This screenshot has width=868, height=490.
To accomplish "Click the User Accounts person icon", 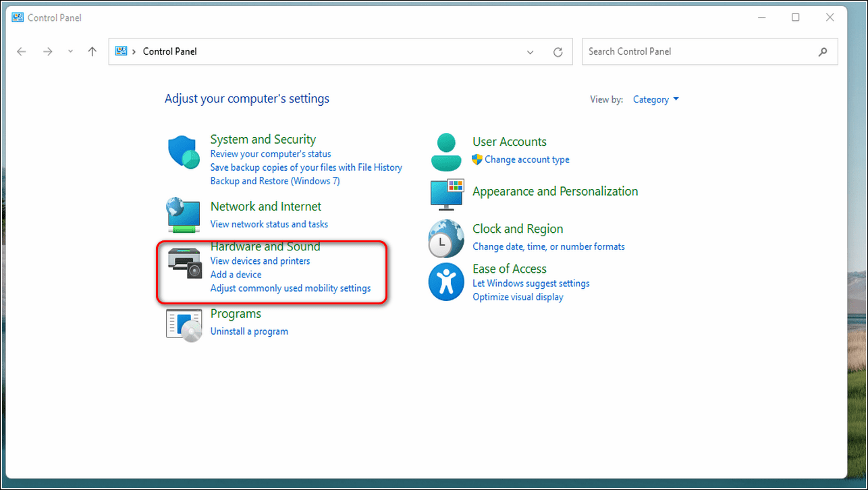I will click(x=445, y=152).
